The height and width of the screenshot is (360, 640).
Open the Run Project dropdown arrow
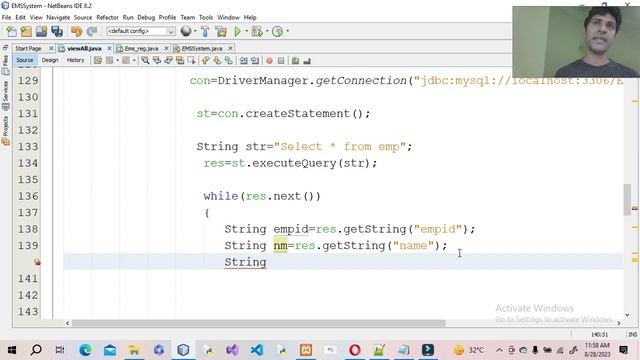click(x=247, y=31)
